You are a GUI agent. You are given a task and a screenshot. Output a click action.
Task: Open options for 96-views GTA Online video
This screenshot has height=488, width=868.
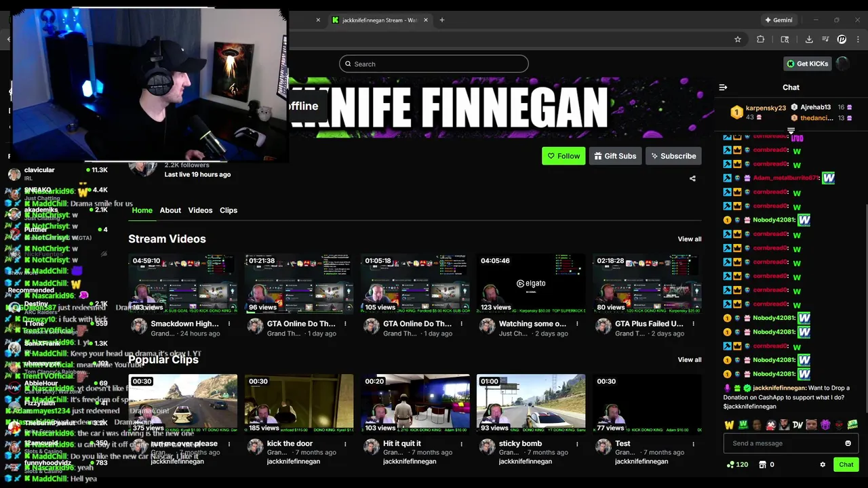click(x=345, y=324)
